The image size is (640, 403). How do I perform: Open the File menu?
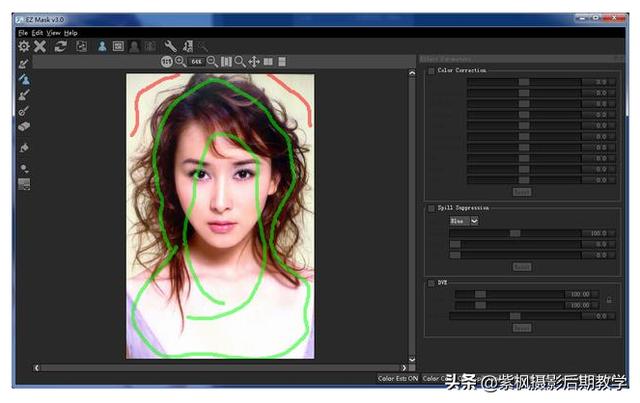click(23, 32)
